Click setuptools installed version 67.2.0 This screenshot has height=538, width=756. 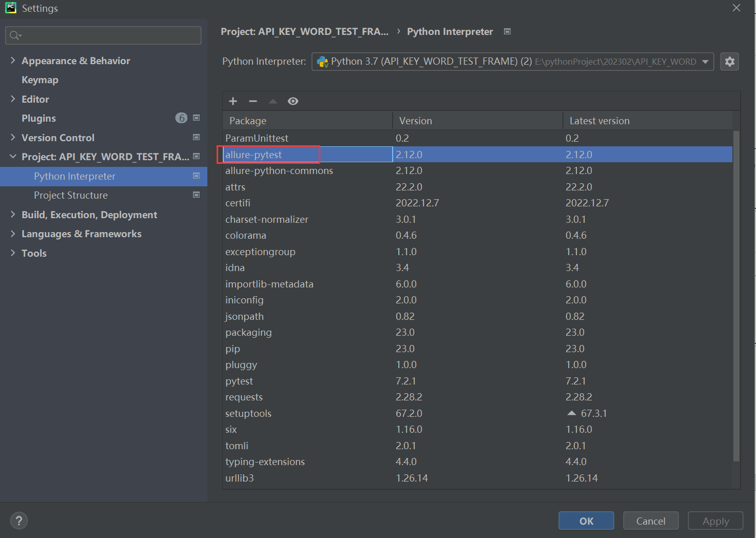(409, 413)
